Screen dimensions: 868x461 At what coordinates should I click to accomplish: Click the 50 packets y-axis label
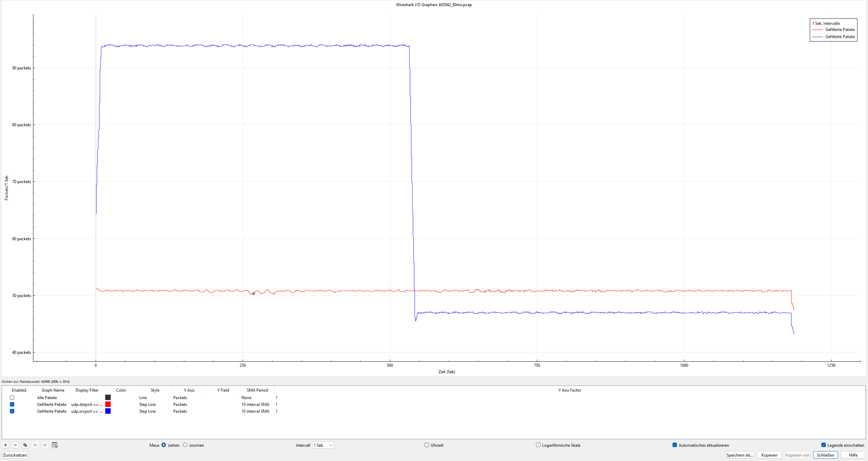pyautogui.click(x=21, y=296)
